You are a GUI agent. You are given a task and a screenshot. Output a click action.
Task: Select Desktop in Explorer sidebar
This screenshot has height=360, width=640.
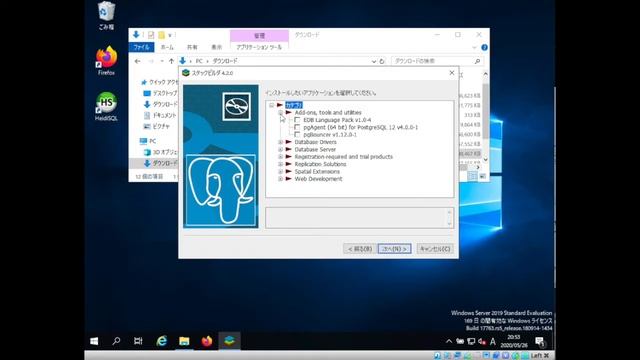point(161,93)
